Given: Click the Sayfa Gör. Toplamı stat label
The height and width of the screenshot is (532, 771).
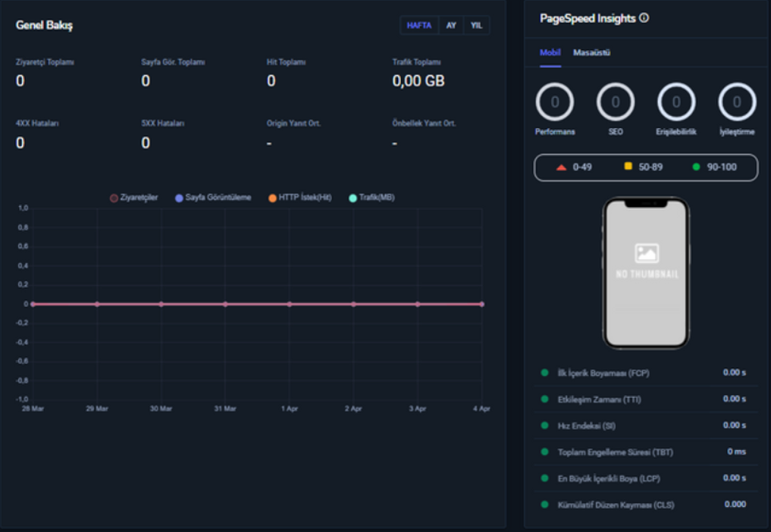Looking at the screenshot, I should pyautogui.click(x=173, y=62).
